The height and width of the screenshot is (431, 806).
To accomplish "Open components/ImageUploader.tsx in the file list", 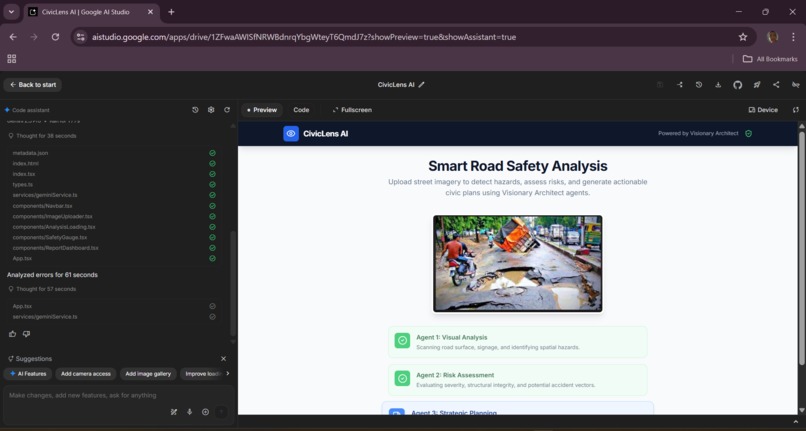I will click(52, 217).
